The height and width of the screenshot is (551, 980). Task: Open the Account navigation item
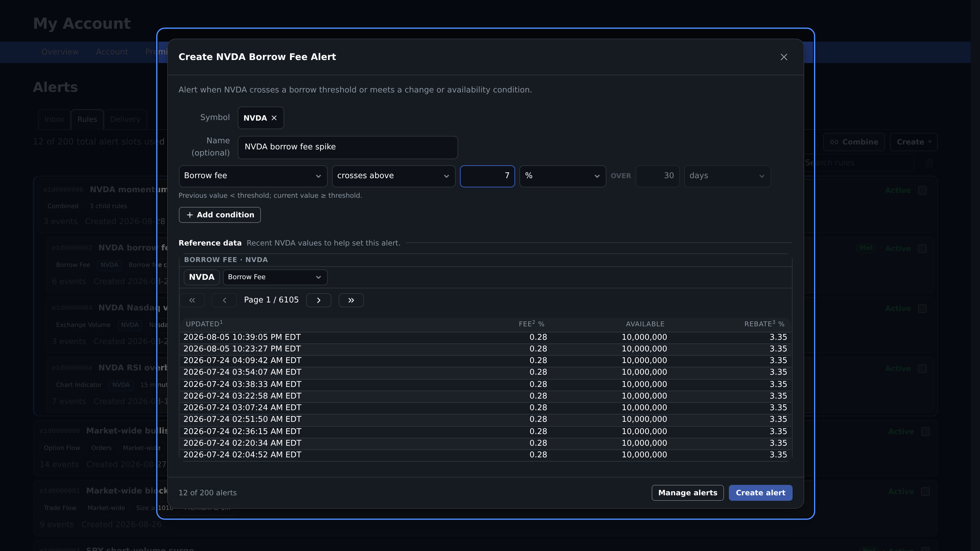(112, 52)
